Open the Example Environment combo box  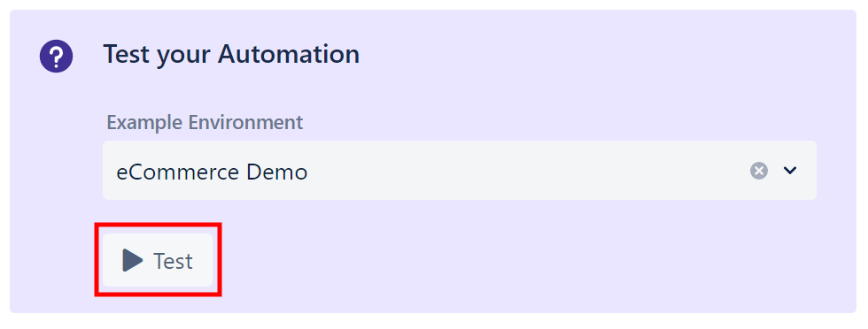(459, 171)
